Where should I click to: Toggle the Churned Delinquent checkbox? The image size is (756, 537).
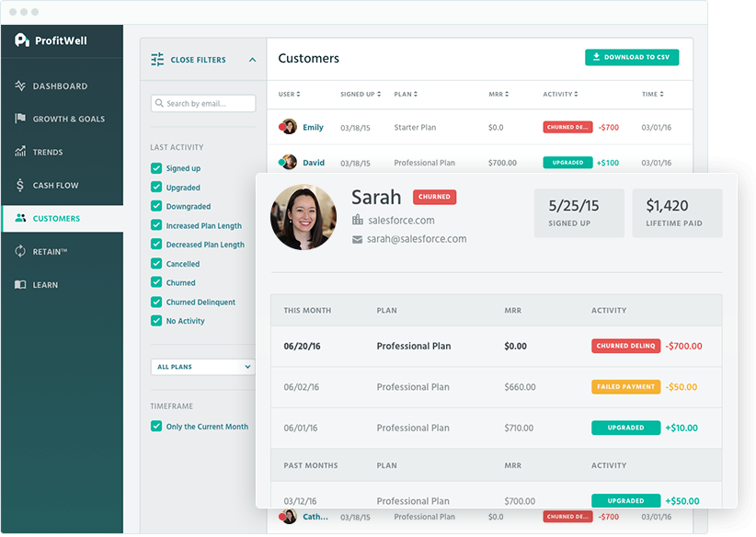pos(156,303)
